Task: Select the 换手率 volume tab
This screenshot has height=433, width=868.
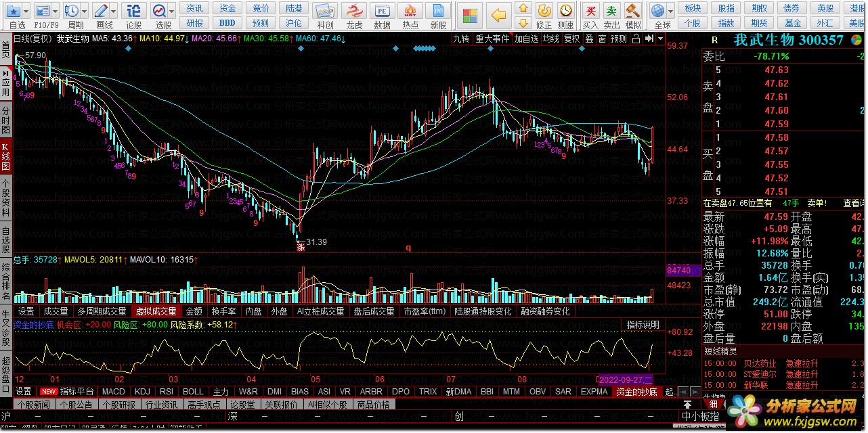Action: point(224,312)
